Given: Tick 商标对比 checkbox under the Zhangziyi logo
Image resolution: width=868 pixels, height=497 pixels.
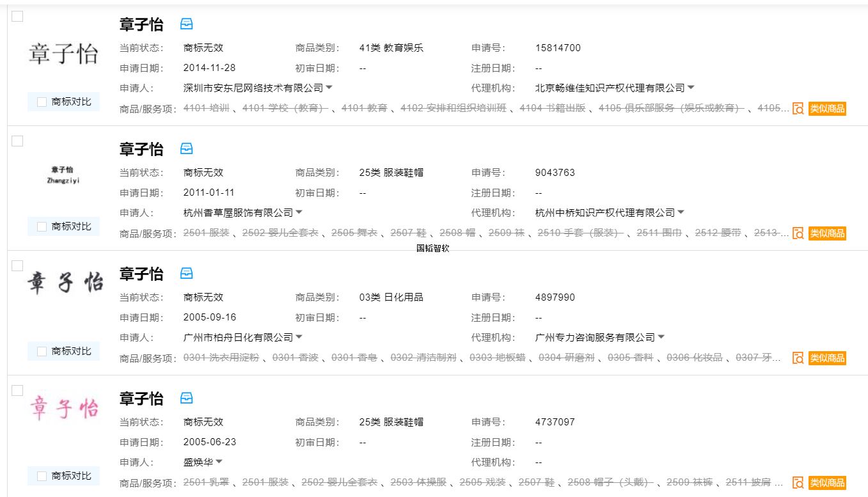Looking at the screenshot, I should [42, 226].
